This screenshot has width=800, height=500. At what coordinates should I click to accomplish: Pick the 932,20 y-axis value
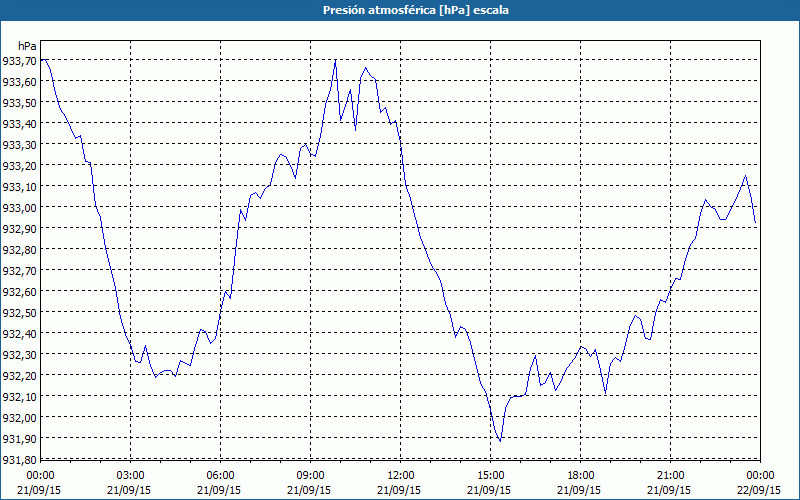click(19, 376)
